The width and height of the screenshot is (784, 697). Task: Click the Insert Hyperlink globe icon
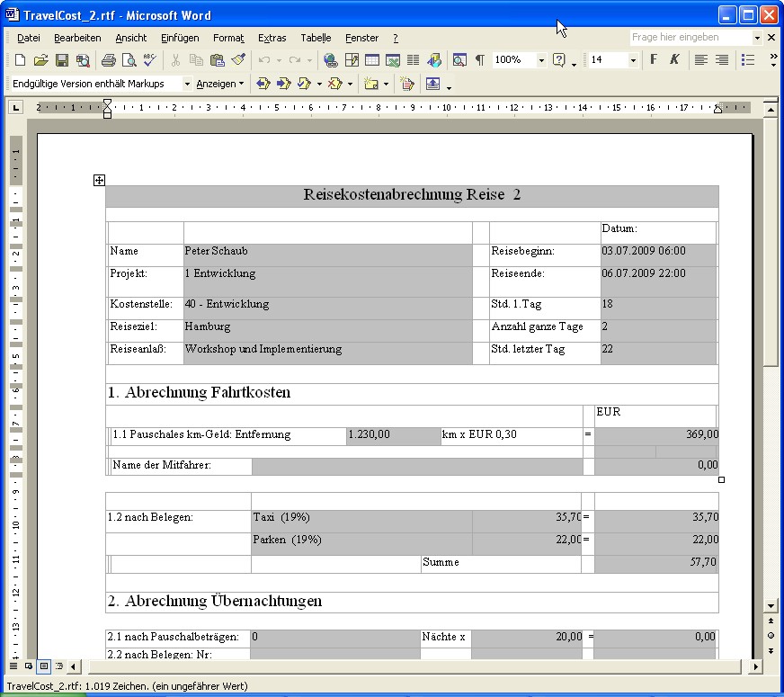click(330, 60)
